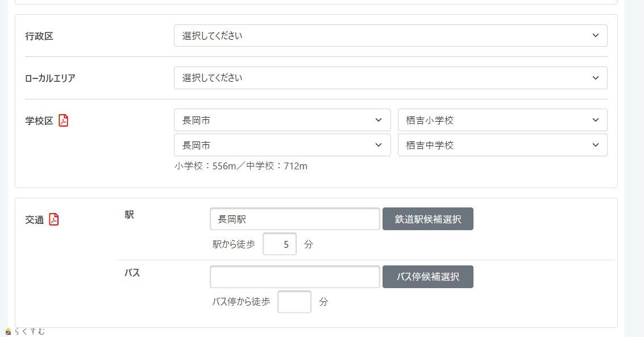Click the 行政区 label
Image resolution: width=644 pixels, height=337 pixels.
[39, 36]
